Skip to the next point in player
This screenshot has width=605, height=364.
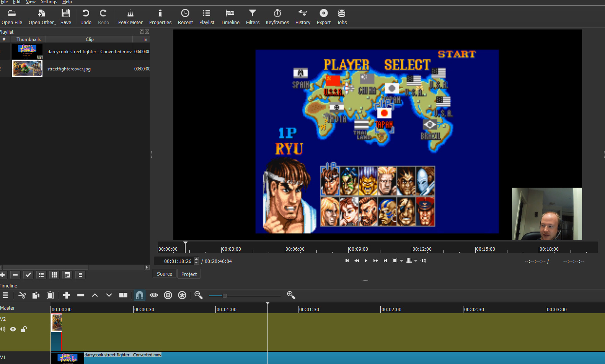[385, 261]
